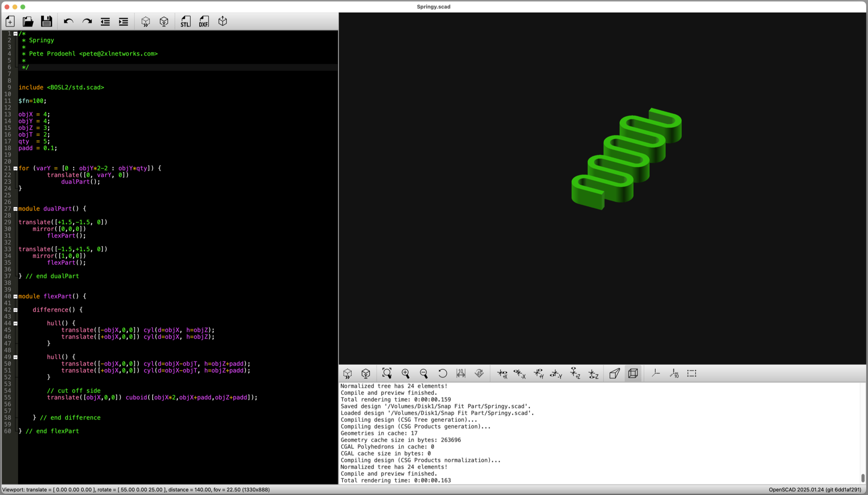
Task: Indent the selected code
Action: pyautogui.click(x=123, y=21)
